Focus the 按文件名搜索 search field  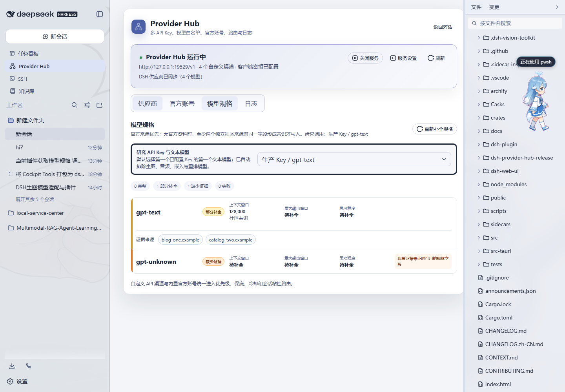515,23
